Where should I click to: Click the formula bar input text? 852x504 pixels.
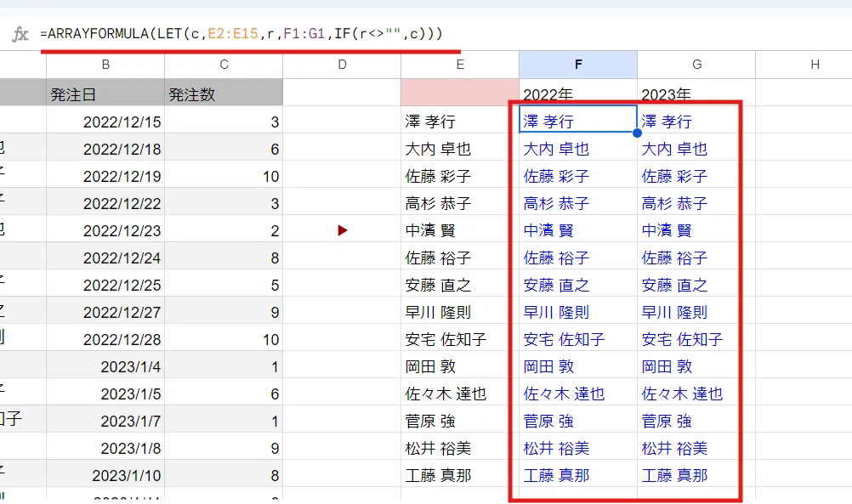pyautogui.click(x=241, y=34)
